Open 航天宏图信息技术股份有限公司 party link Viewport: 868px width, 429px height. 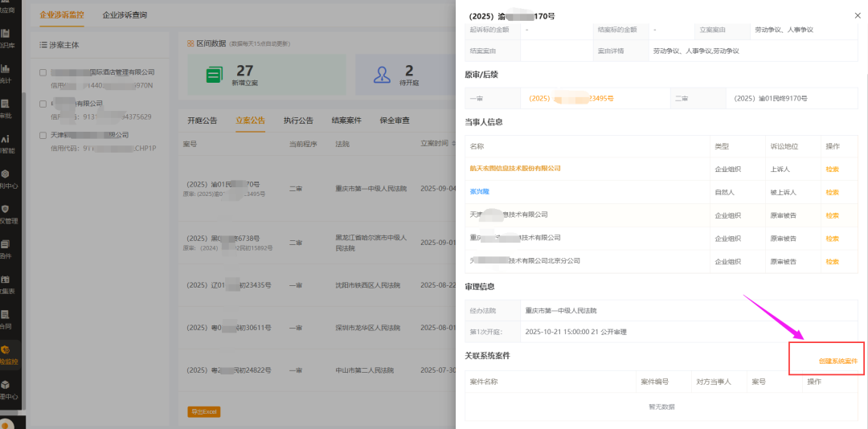click(515, 168)
